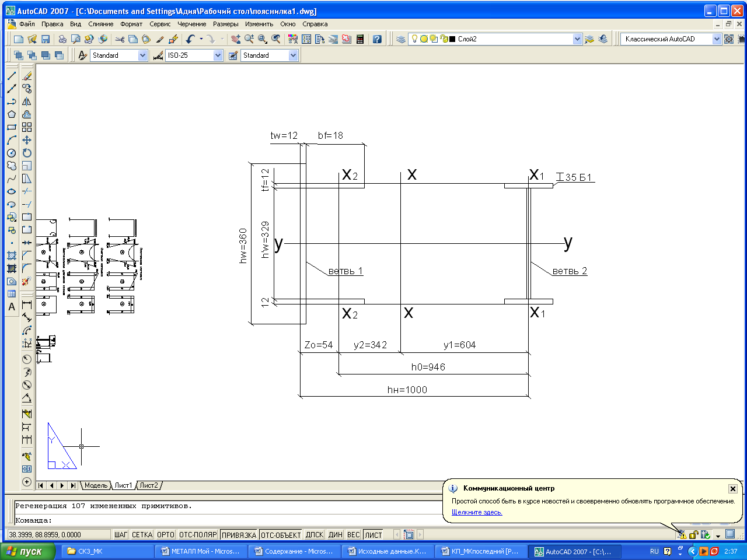This screenshot has width=747, height=560.
Task: Click the last layout tab arrow
Action: click(x=73, y=485)
